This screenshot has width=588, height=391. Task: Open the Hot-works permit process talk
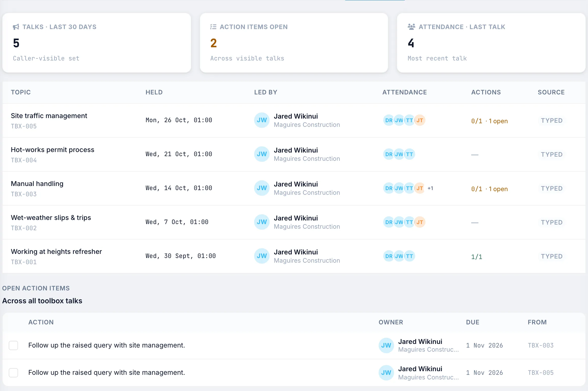coord(52,150)
